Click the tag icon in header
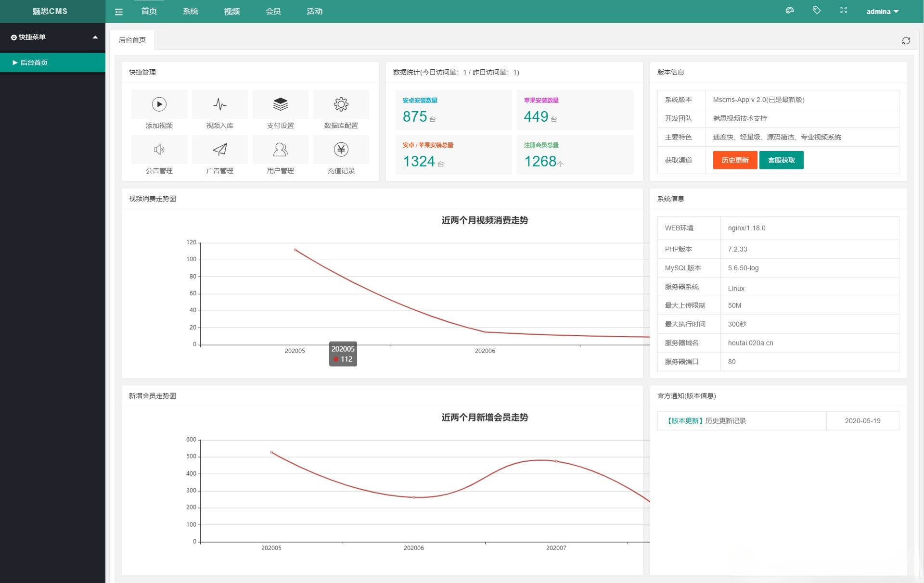924x583 pixels. click(x=816, y=11)
